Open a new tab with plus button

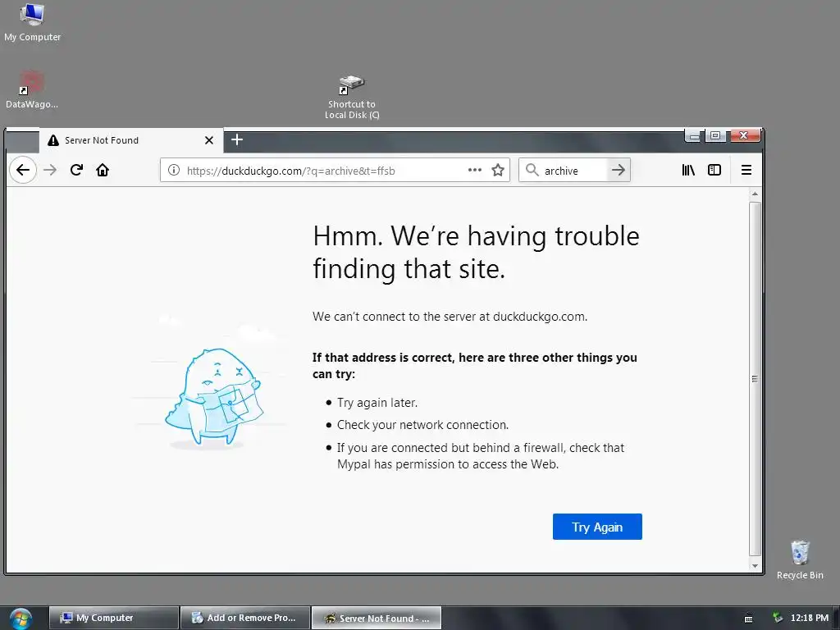[237, 139]
